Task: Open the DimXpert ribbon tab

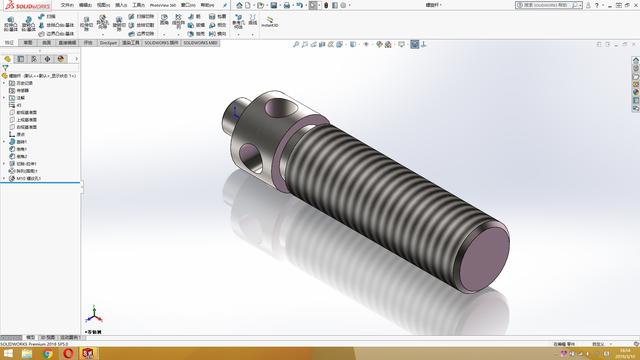Action: pos(108,43)
